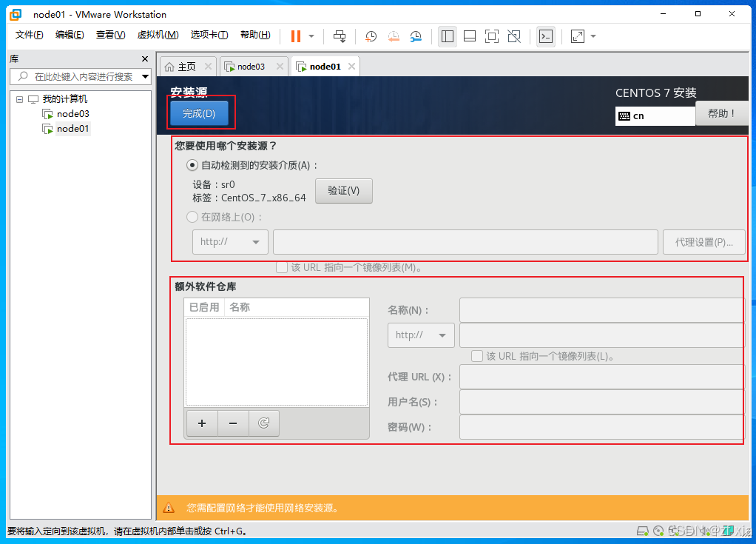This screenshot has width=756, height=544.
Task: Close the library panel
Action: 145,58
